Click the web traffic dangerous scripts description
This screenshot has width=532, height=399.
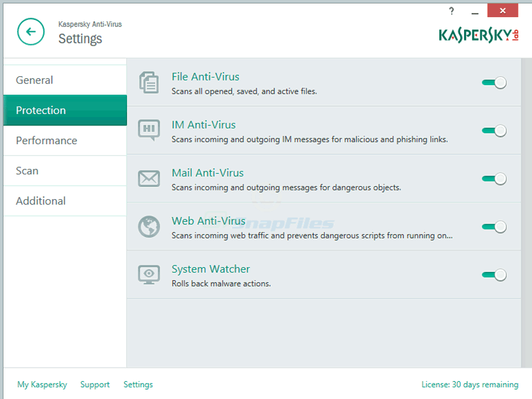(312, 235)
